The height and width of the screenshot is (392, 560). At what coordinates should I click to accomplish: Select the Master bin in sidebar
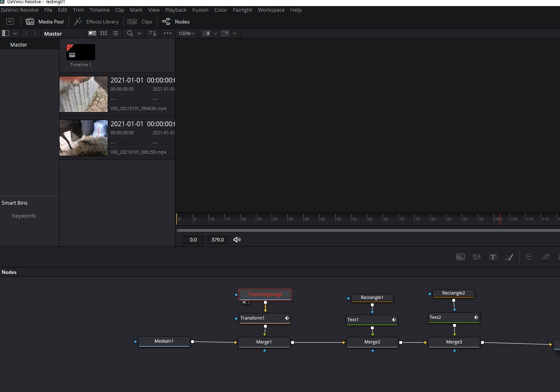[x=19, y=44]
